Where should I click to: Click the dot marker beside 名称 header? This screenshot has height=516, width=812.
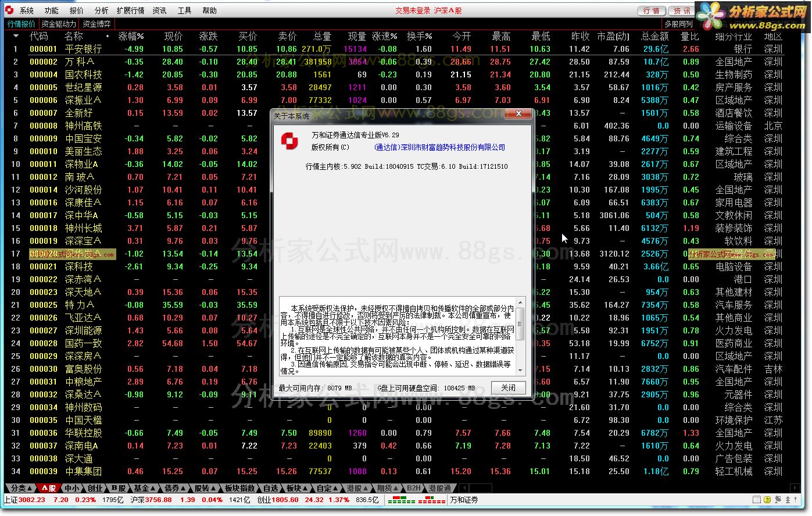(x=108, y=36)
